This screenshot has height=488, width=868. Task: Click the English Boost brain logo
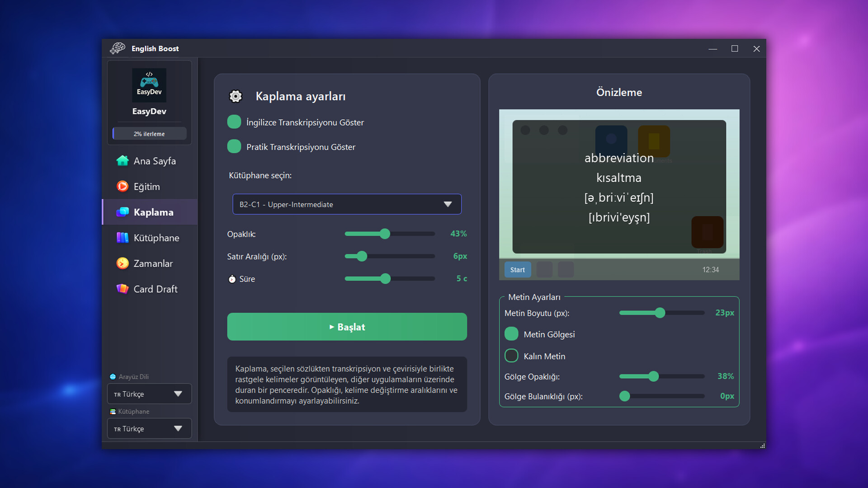click(x=118, y=48)
